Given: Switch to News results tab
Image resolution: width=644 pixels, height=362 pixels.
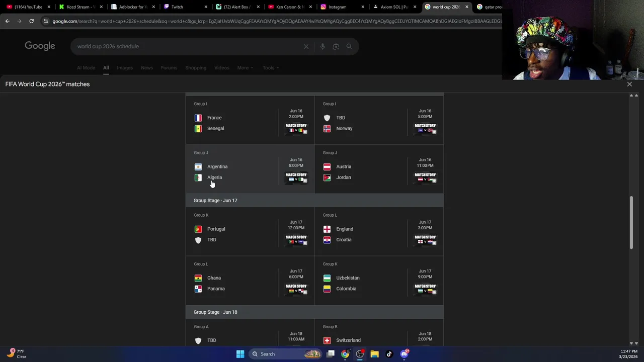Looking at the screenshot, I should [x=147, y=68].
